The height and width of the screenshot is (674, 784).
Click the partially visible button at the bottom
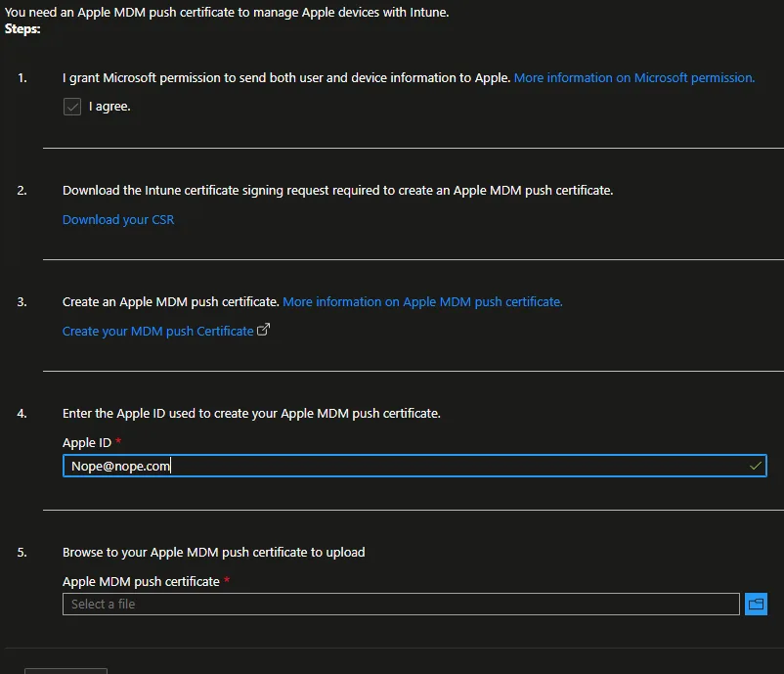(65, 670)
